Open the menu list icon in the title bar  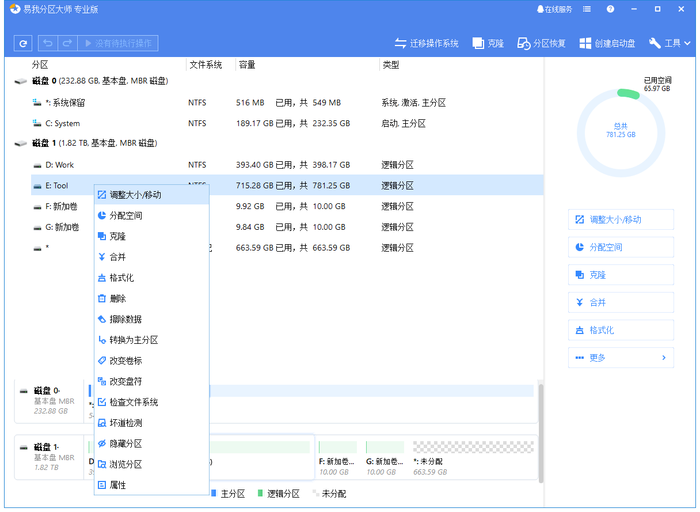587,9
